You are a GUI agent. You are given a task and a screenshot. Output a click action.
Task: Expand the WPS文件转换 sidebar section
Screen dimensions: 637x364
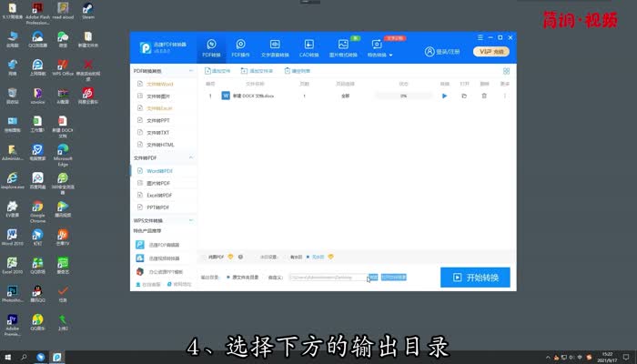pyautogui.click(x=191, y=220)
